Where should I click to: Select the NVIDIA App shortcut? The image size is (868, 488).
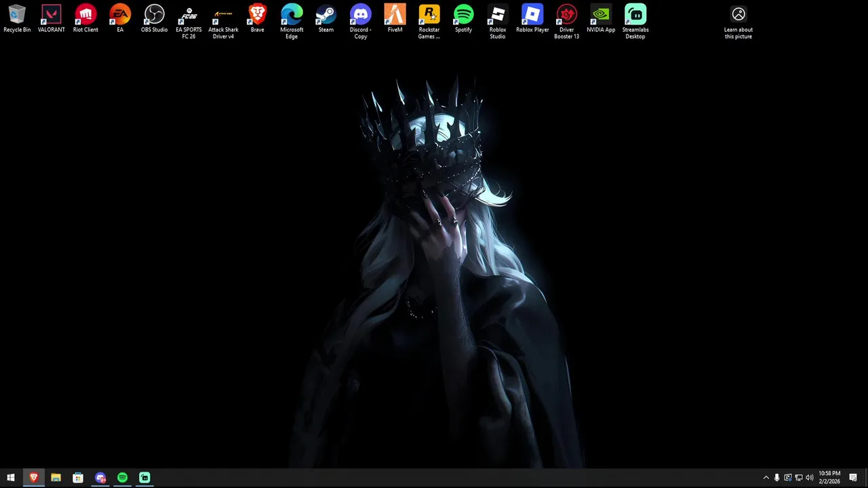pyautogui.click(x=601, y=19)
